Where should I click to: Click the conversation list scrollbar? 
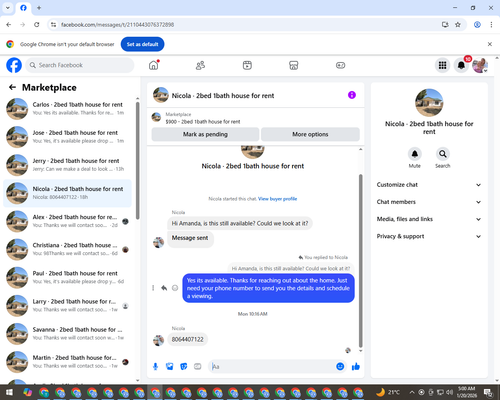pyautogui.click(x=137, y=160)
